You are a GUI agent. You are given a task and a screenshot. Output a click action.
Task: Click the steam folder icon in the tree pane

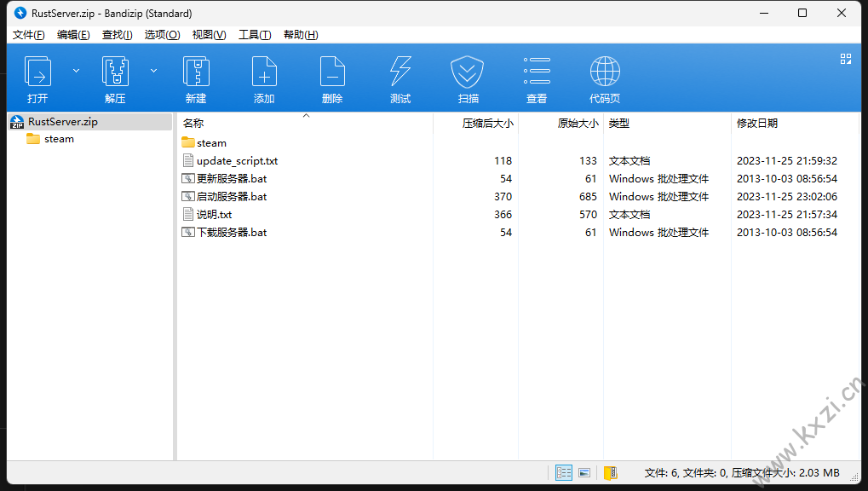(x=33, y=139)
